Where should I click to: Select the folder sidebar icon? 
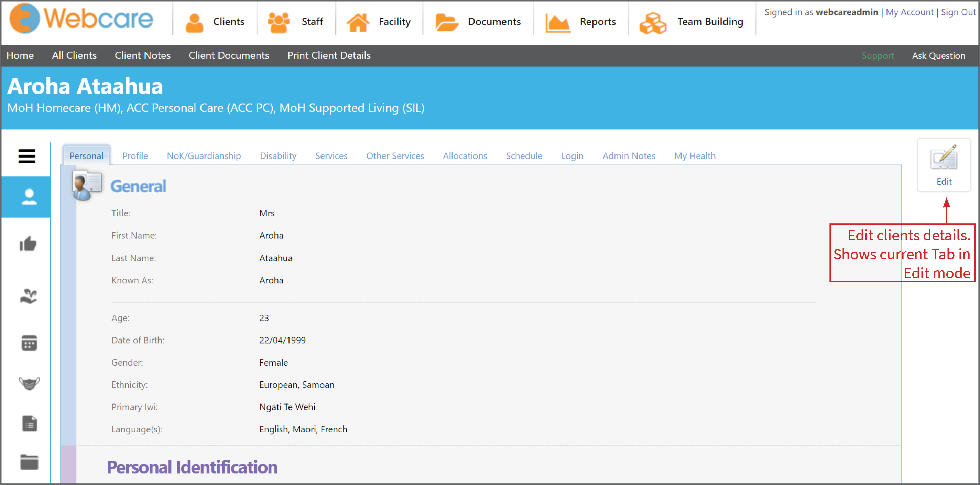coord(29,462)
